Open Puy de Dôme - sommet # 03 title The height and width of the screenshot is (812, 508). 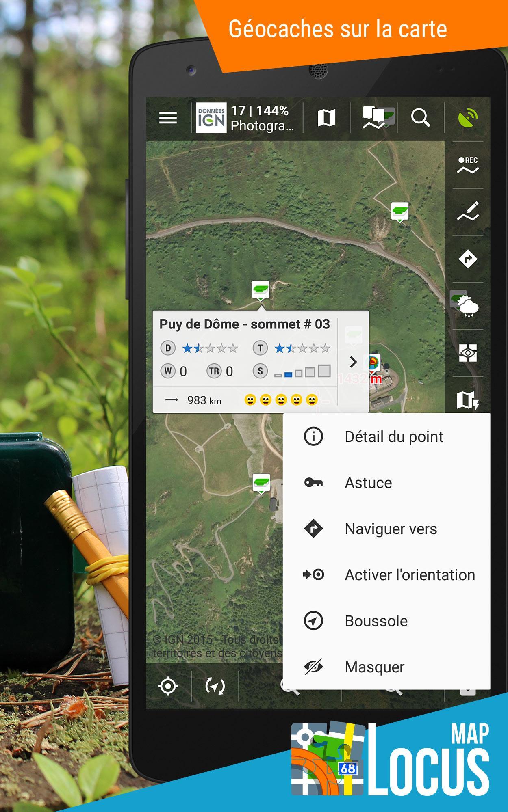245,324
